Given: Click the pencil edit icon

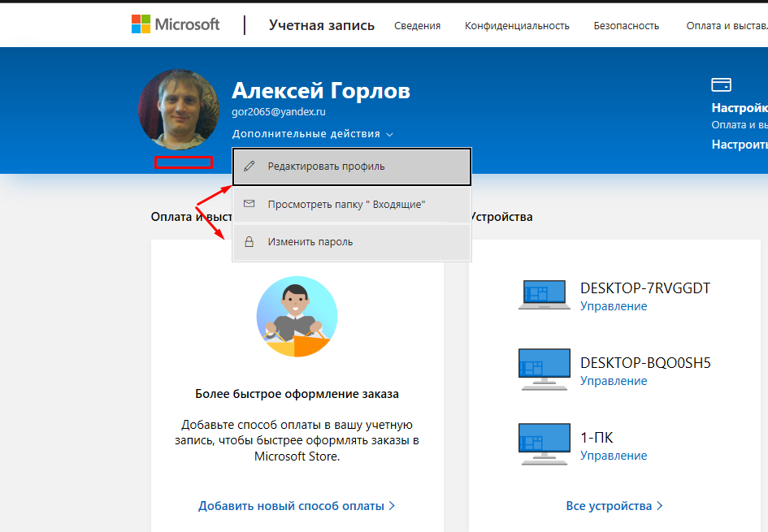Looking at the screenshot, I should (x=249, y=166).
